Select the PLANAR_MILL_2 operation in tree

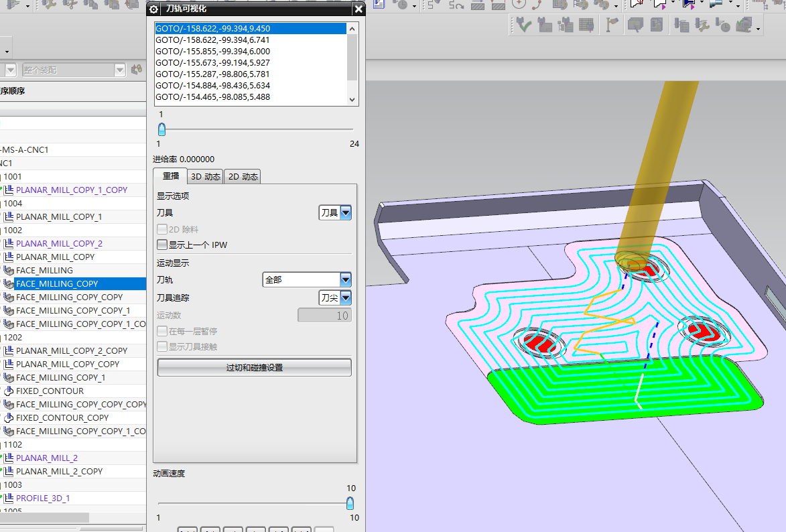point(46,458)
